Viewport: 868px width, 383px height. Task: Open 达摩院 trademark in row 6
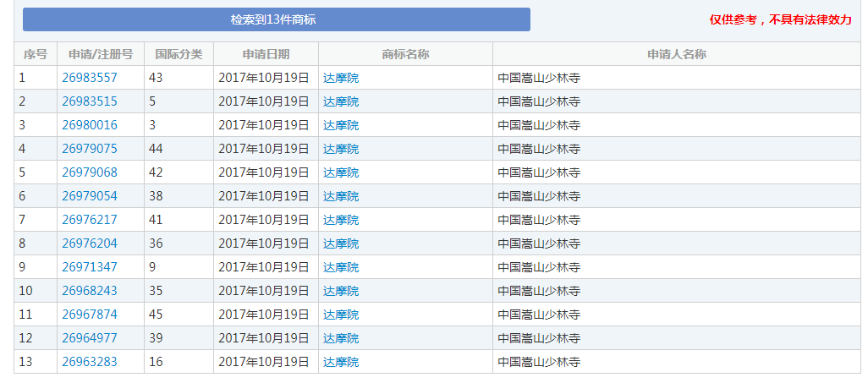[341, 196]
